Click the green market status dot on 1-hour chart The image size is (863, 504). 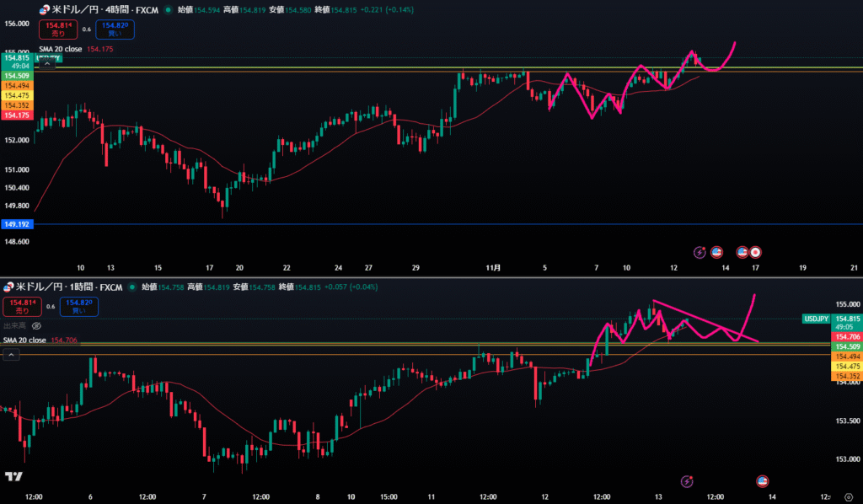point(132,287)
